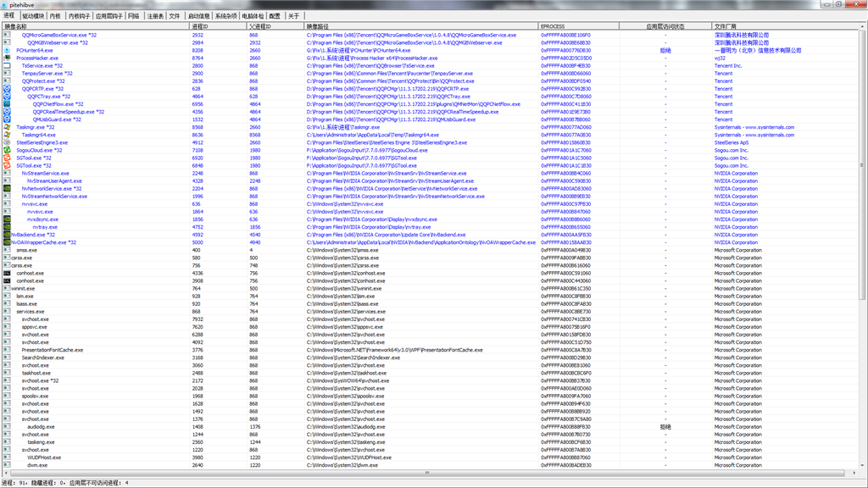Select the WUDFHost.exe process row
868x488 pixels.
[x=431, y=457]
